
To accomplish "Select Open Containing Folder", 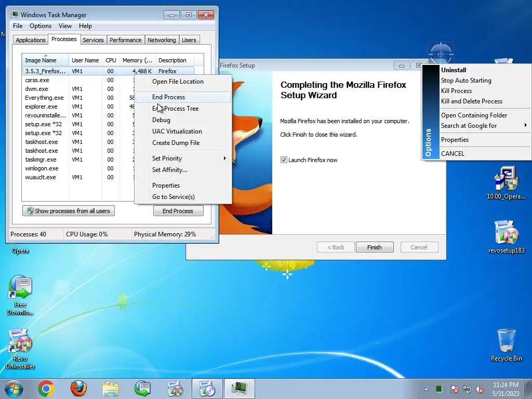I will 485,115.
